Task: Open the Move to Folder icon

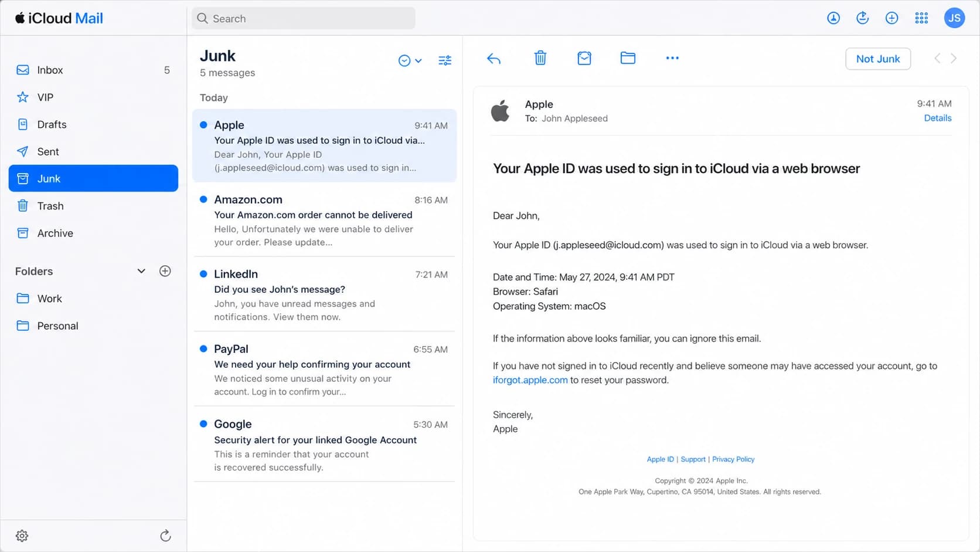Action: click(x=628, y=57)
